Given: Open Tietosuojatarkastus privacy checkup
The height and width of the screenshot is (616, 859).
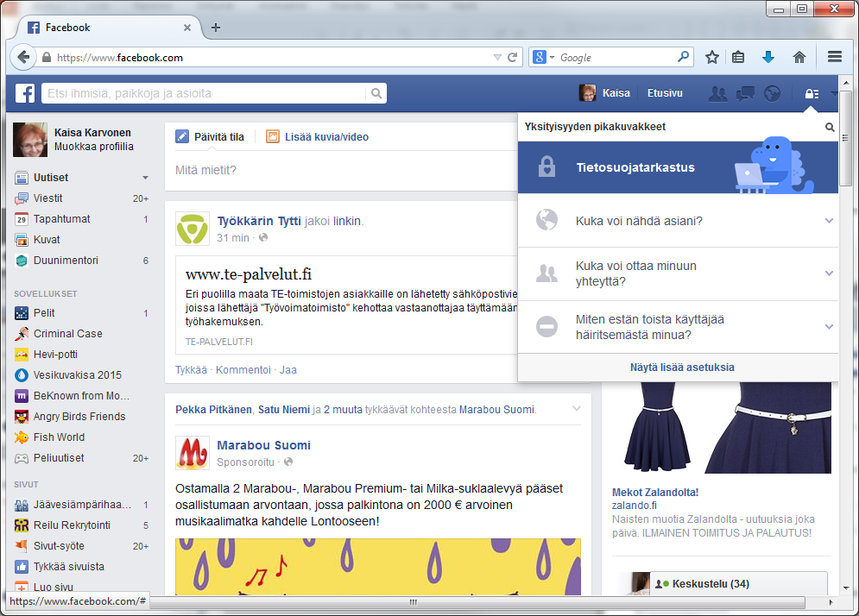Looking at the screenshot, I should [x=679, y=167].
